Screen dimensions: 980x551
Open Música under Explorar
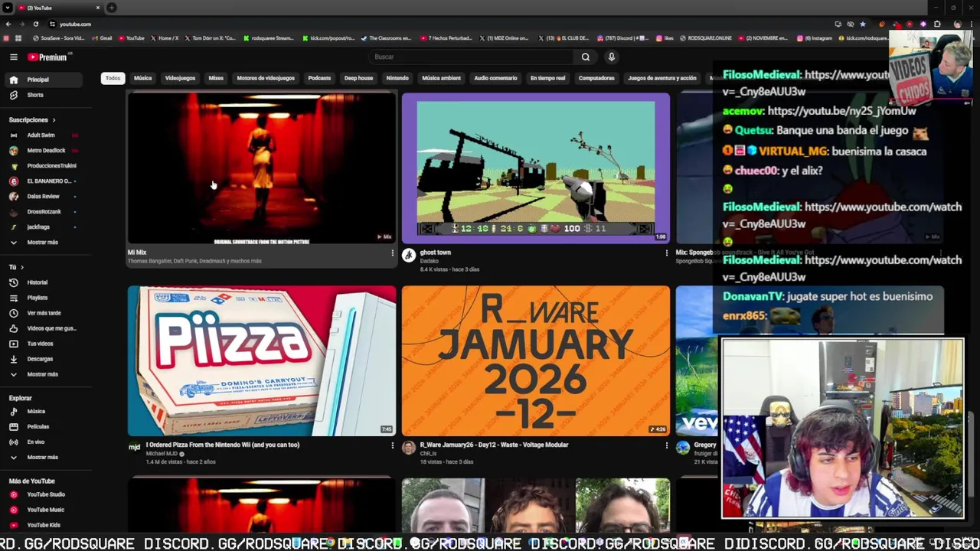[46, 412]
